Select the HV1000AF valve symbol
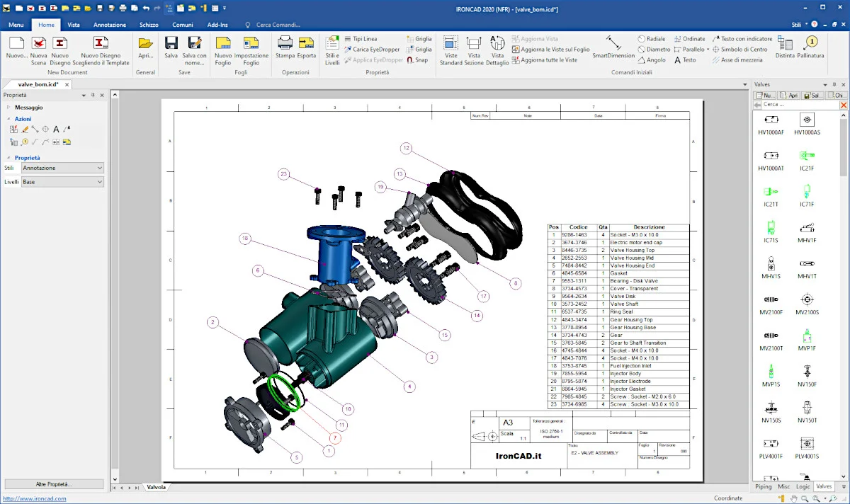The height and width of the screenshot is (504, 850). pos(771,120)
